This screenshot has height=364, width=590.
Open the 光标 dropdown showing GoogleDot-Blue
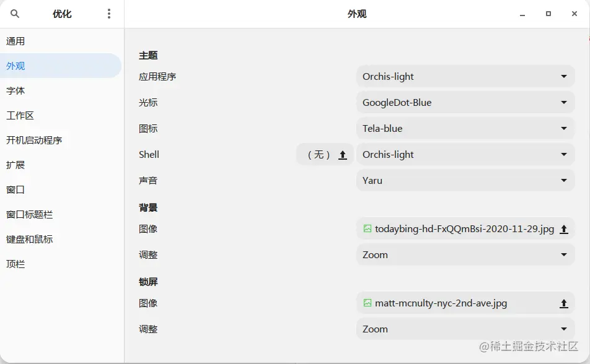pyautogui.click(x=465, y=102)
